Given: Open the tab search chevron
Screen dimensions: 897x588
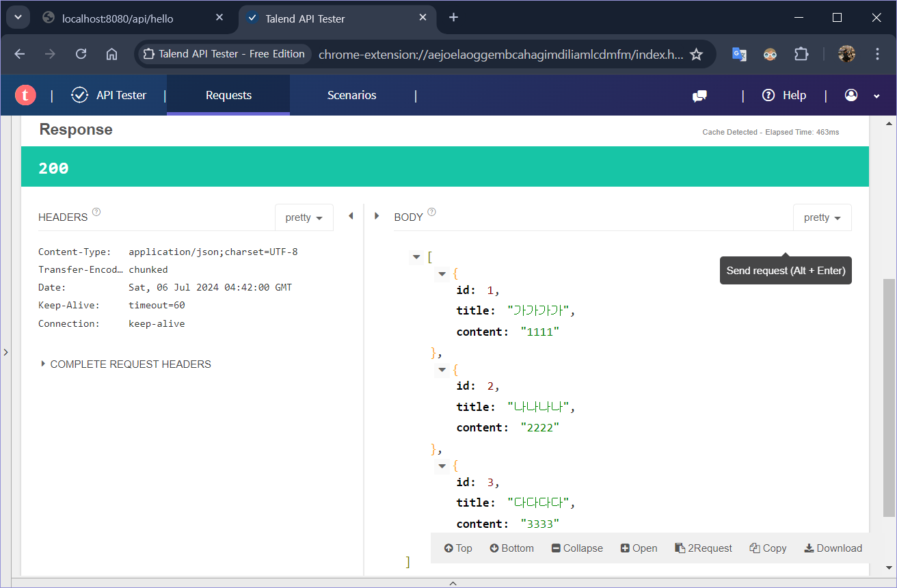Looking at the screenshot, I should click(18, 18).
